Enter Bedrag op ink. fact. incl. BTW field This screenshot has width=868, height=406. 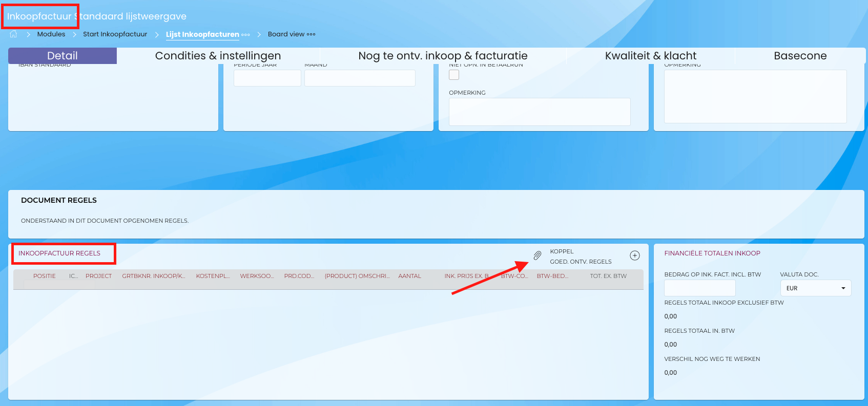pos(700,288)
